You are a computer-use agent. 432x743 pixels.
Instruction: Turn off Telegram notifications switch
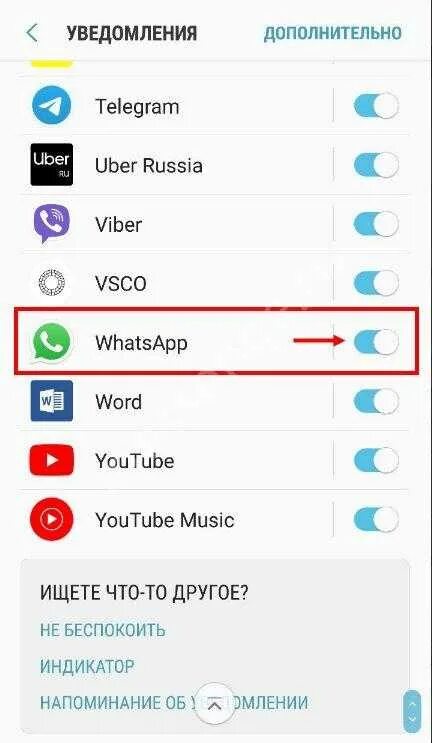[x=377, y=106]
